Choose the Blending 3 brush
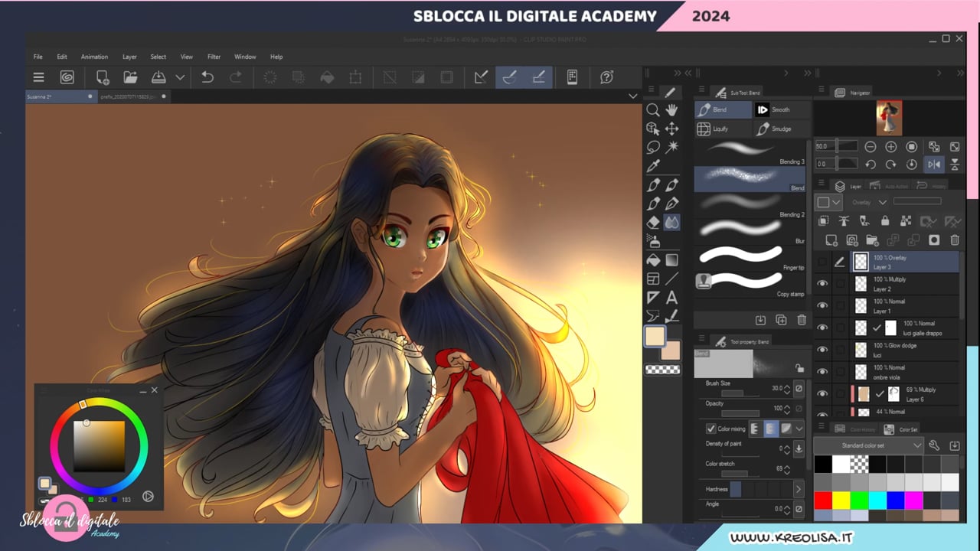Image resolution: width=980 pixels, height=551 pixels. [750, 152]
